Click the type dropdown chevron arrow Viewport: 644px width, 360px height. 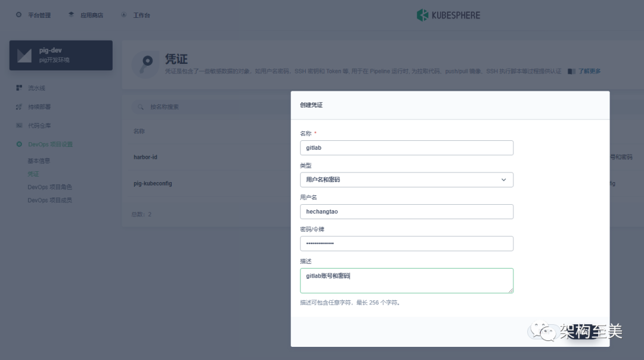pyautogui.click(x=503, y=180)
